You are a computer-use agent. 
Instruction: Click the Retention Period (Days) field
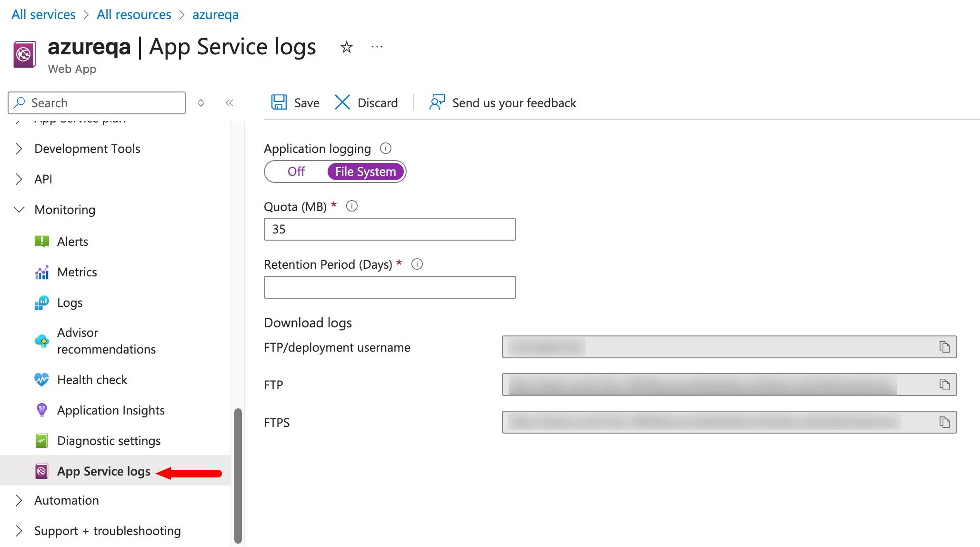point(390,287)
